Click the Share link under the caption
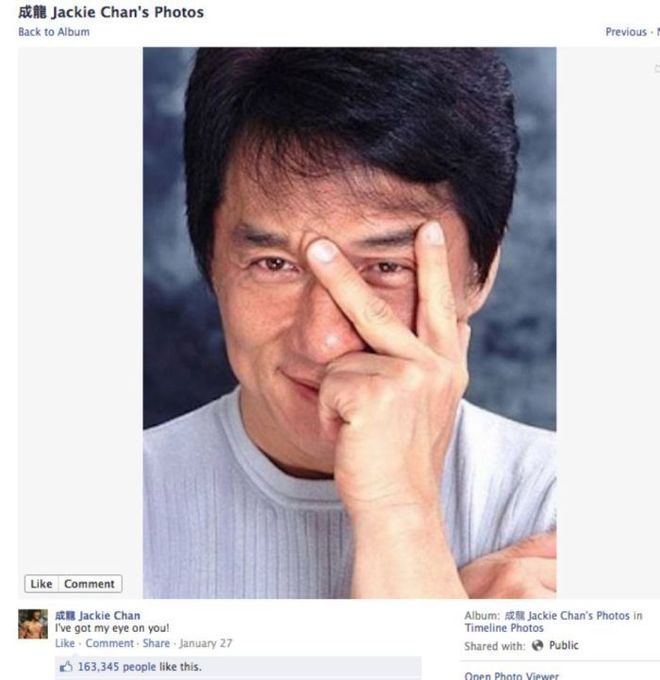 [x=157, y=643]
